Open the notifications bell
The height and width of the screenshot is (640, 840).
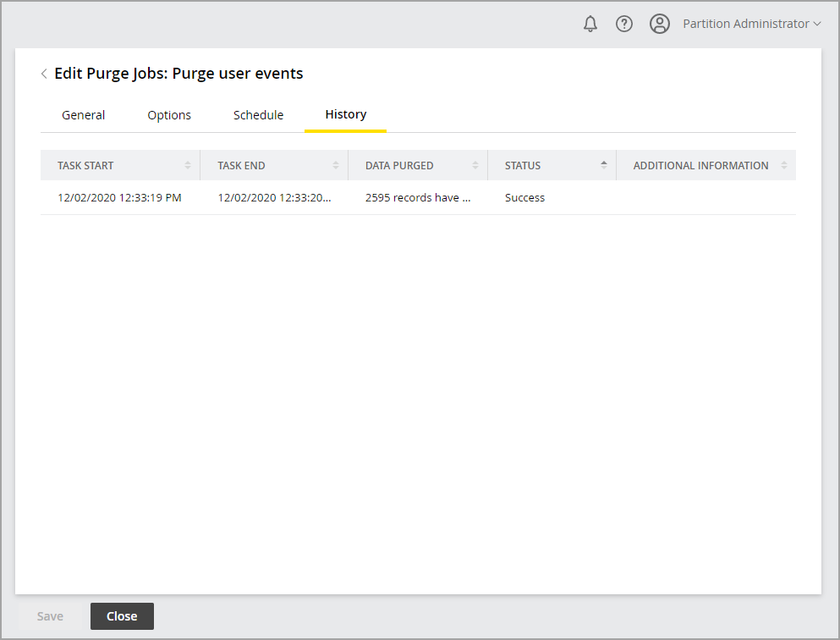click(x=590, y=24)
